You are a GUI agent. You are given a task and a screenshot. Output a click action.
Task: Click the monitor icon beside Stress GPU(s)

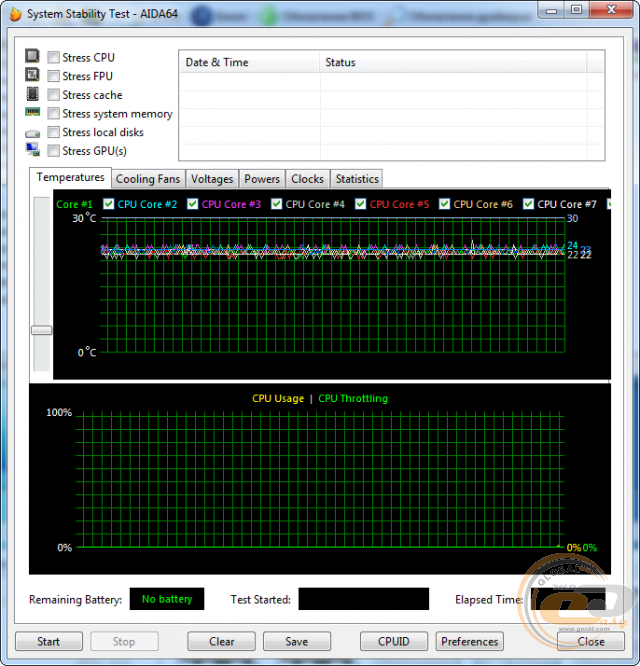coord(32,150)
